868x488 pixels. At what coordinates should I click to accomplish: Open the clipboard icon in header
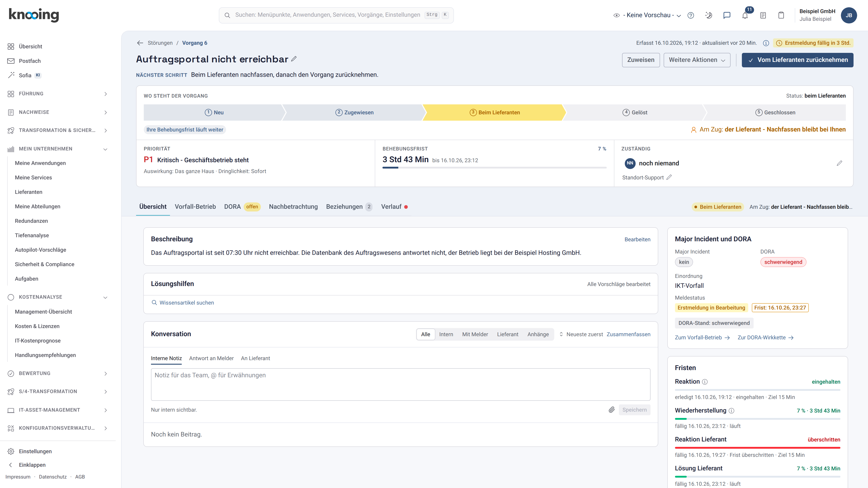click(781, 15)
